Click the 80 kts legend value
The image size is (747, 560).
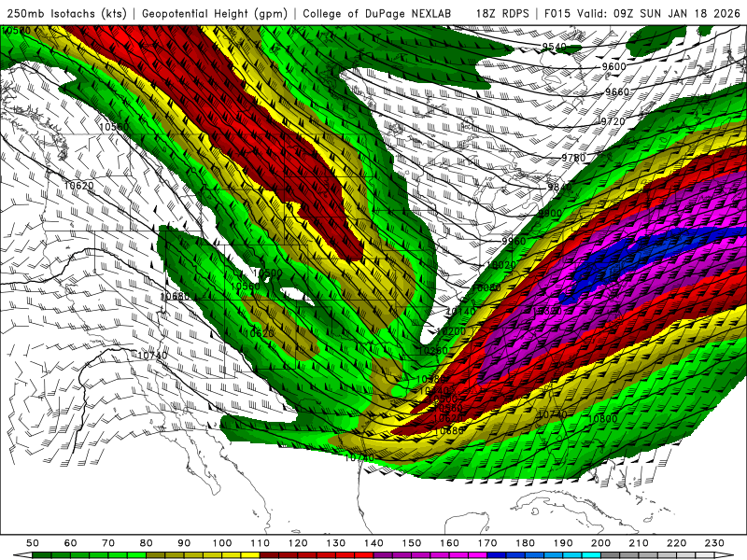pos(146,543)
